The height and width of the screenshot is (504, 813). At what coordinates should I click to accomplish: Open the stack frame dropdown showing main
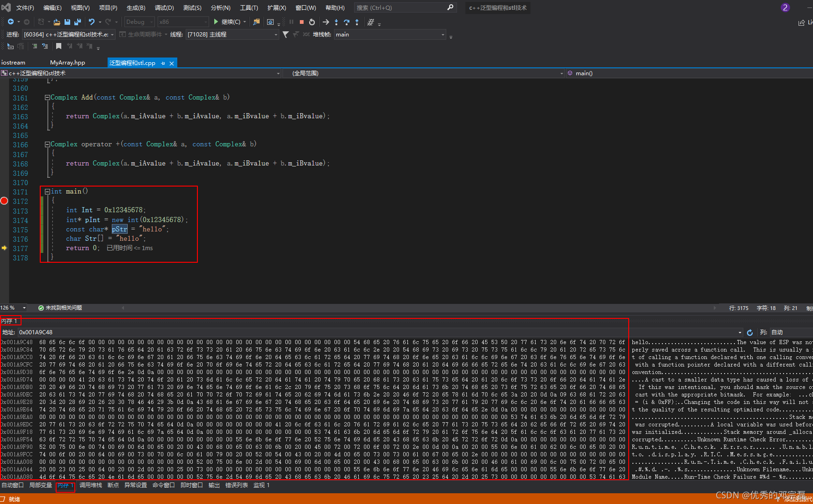point(390,35)
